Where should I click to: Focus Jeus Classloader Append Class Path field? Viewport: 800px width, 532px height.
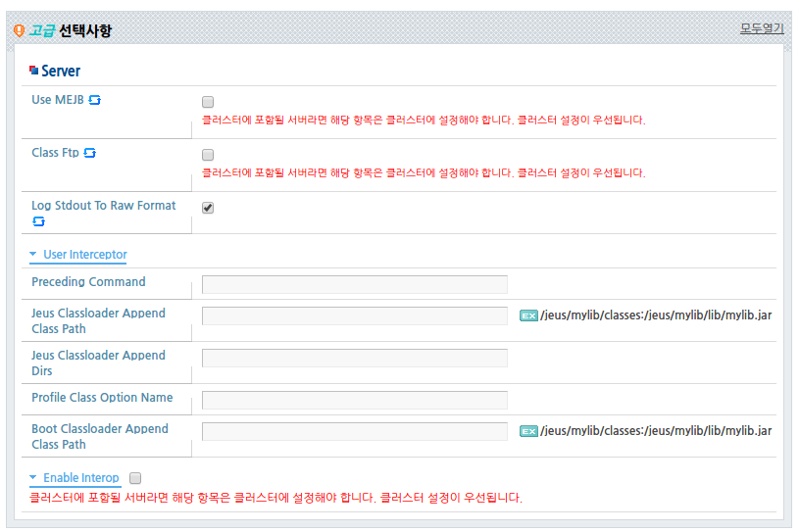pos(355,315)
